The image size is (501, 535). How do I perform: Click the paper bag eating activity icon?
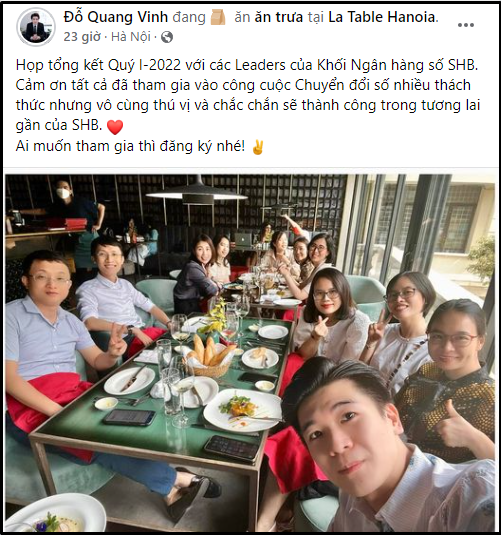218,17
